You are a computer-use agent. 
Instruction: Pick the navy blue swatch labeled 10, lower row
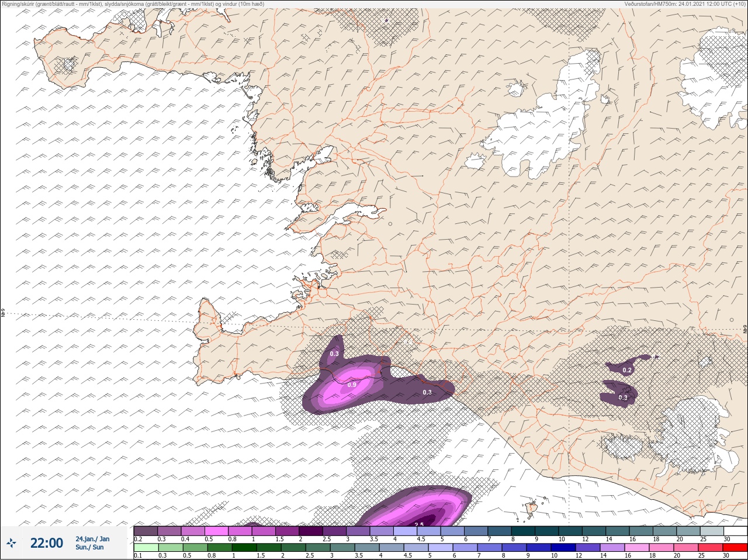pos(562,548)
